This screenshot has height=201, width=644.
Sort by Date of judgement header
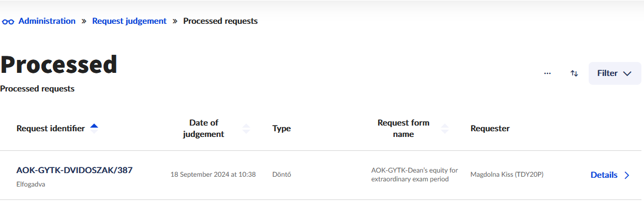coord(204,129)
